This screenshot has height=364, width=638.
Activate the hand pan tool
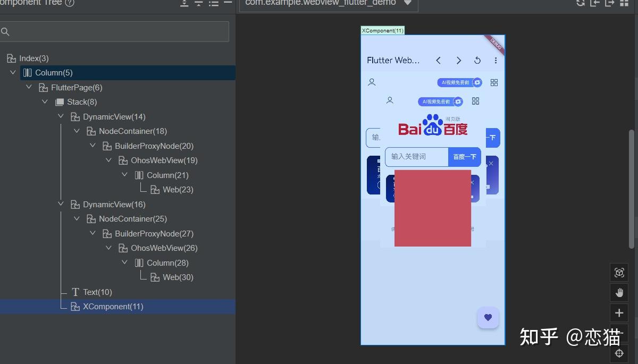(619, 293)
